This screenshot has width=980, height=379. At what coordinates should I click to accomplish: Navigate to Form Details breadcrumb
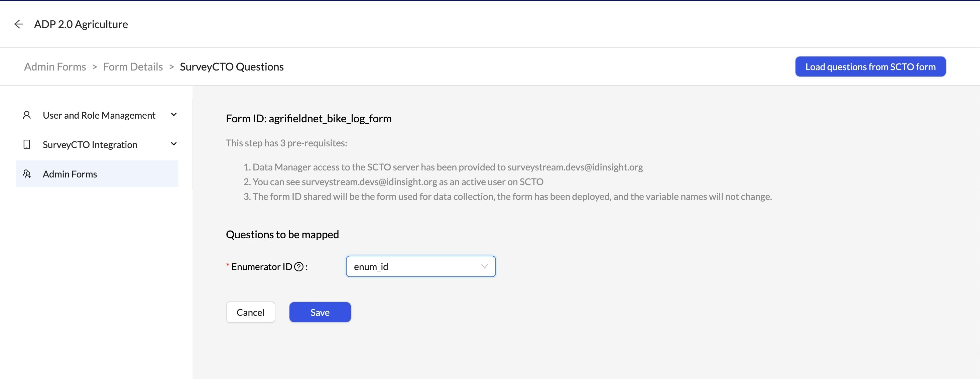[x=133, y=67]
